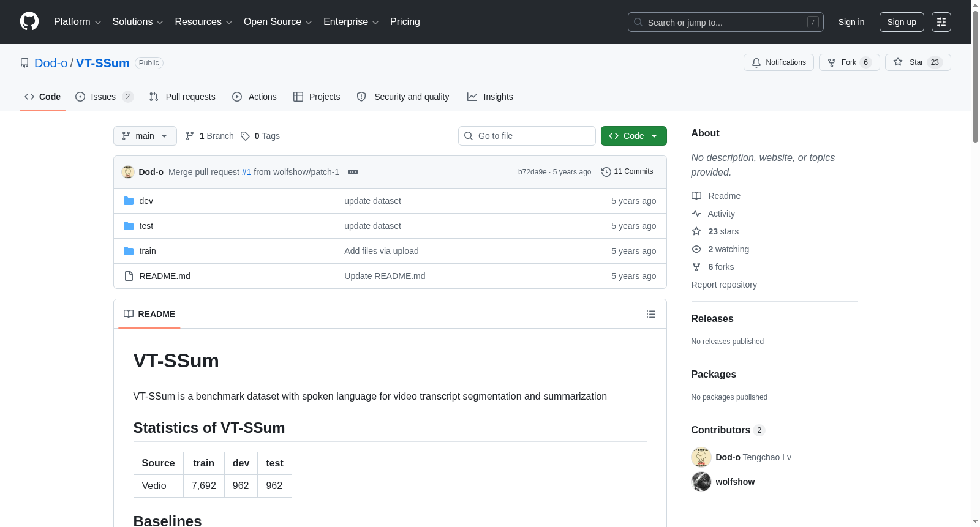Switch to the Issues tab
Viewport: 980px width, 527px height.
[104, 97]
